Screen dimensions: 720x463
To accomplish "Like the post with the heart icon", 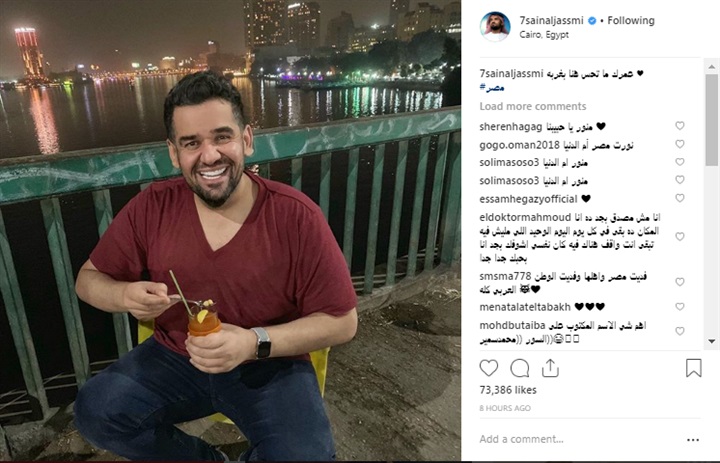I will (489, 368).
